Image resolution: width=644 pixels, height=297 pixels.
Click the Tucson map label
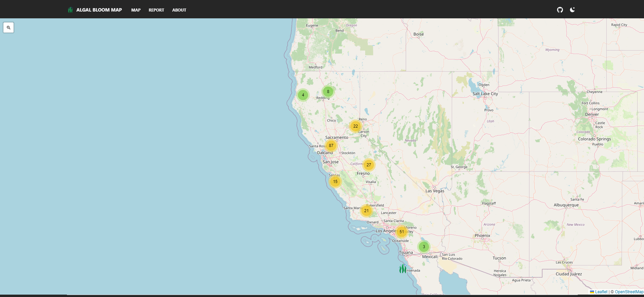coord(499,258)
